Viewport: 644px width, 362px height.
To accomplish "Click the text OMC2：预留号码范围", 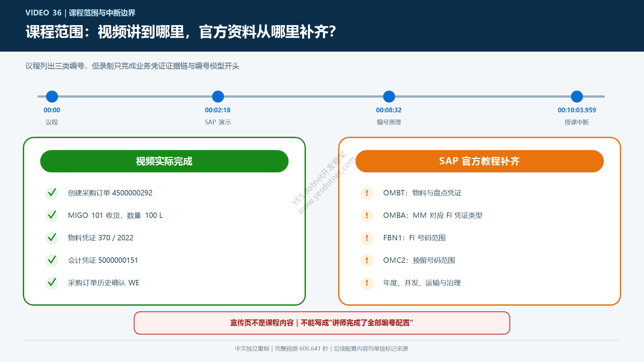I will [419, 260].
